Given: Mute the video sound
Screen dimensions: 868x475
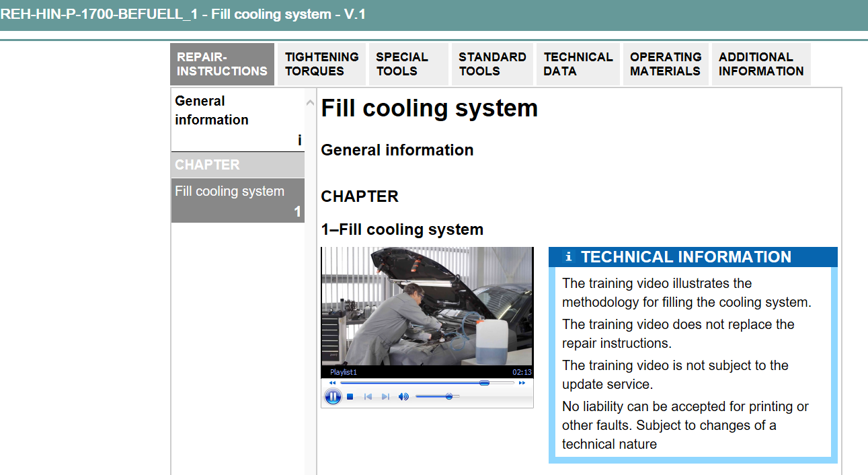Looking at the screenshot, I should [x=403, y=397].
